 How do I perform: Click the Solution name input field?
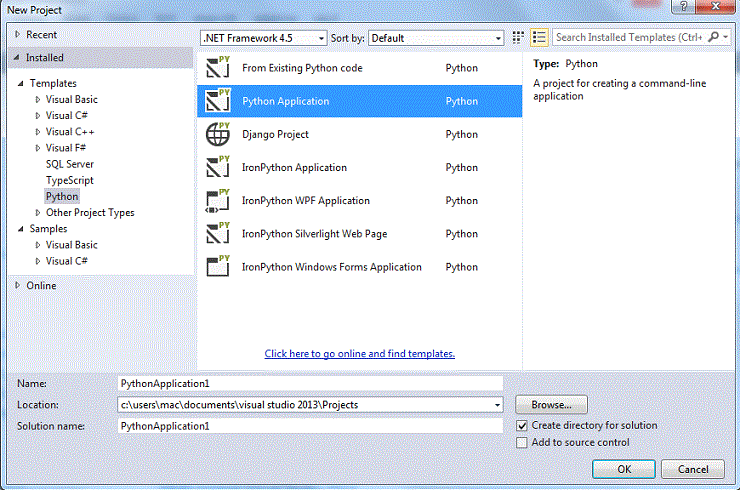[x=310, y=426]
